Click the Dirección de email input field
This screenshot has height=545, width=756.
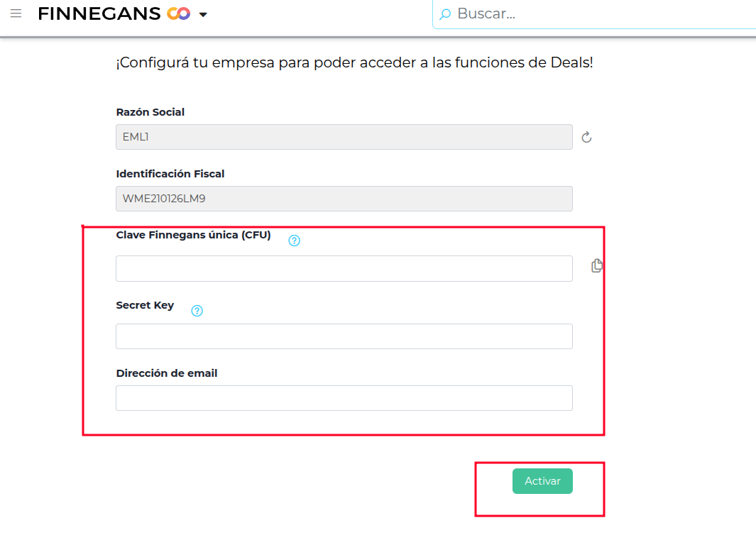point(344,398)
